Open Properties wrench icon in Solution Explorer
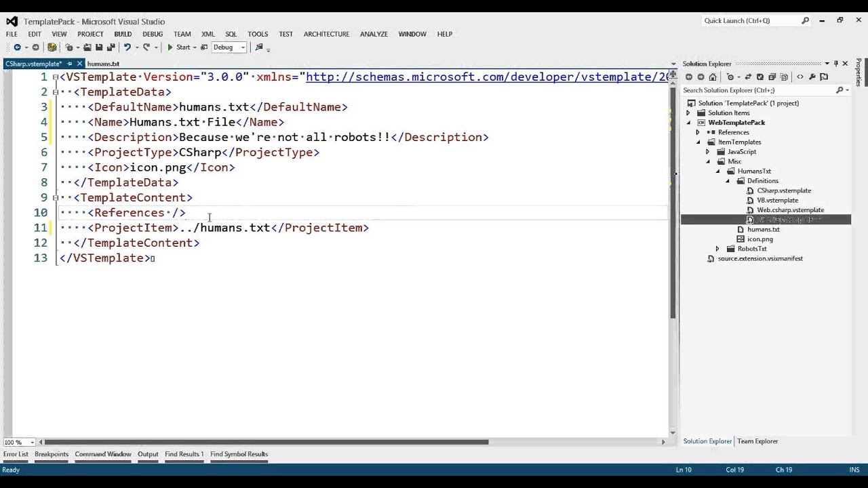This screenshot has width=868, height=488. click(x=812, y=77)
